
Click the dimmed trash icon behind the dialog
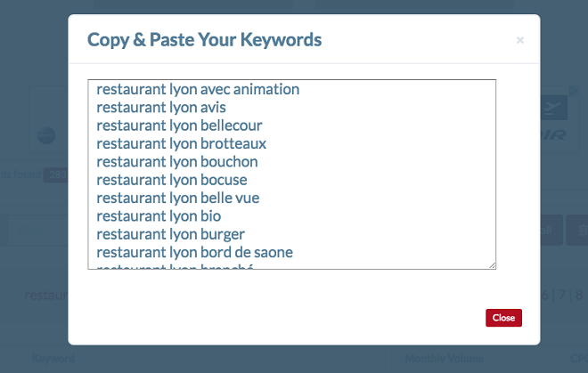point(581,230)
